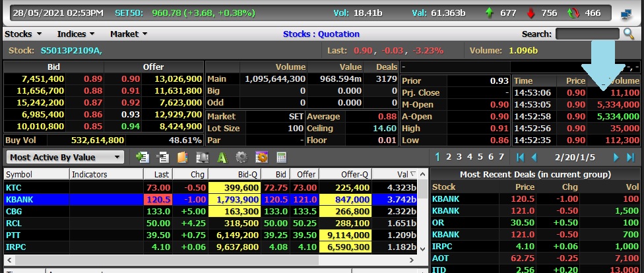Jump to first page arrow icon
The image size is (644, 273).
(520, 157)
